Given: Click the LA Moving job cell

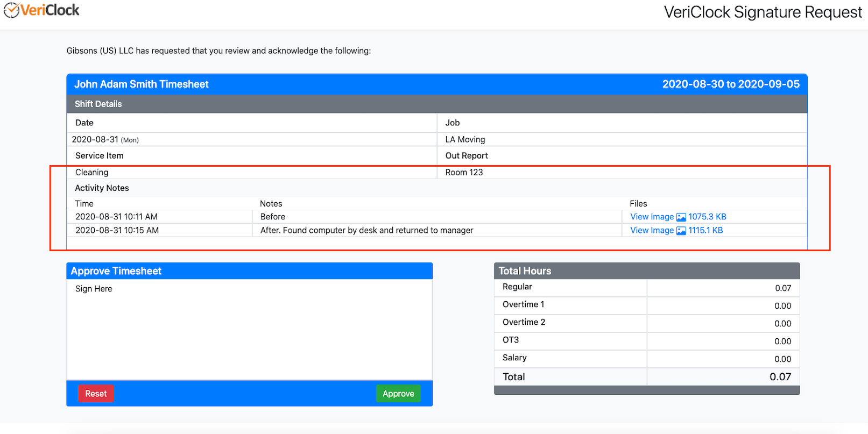Looking at the screenshot, I should 465,140.
